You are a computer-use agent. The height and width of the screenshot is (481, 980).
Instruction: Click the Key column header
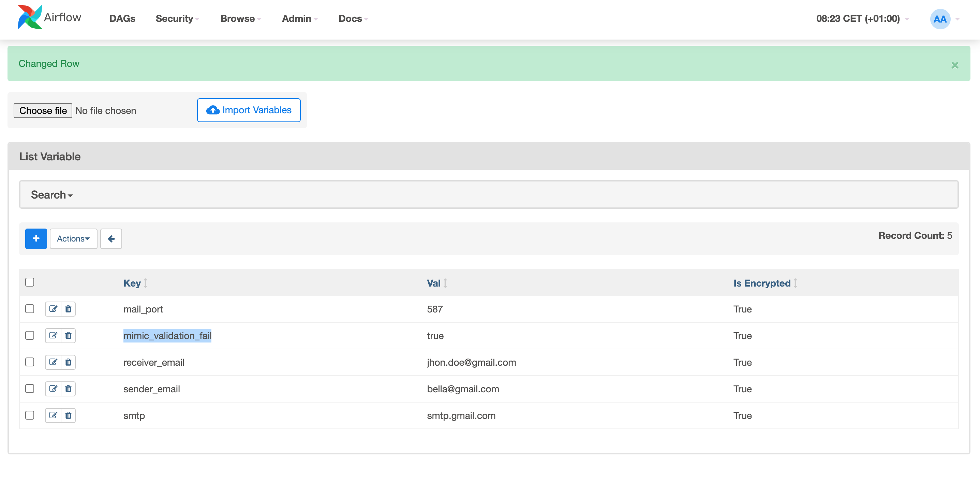[132, 283]
